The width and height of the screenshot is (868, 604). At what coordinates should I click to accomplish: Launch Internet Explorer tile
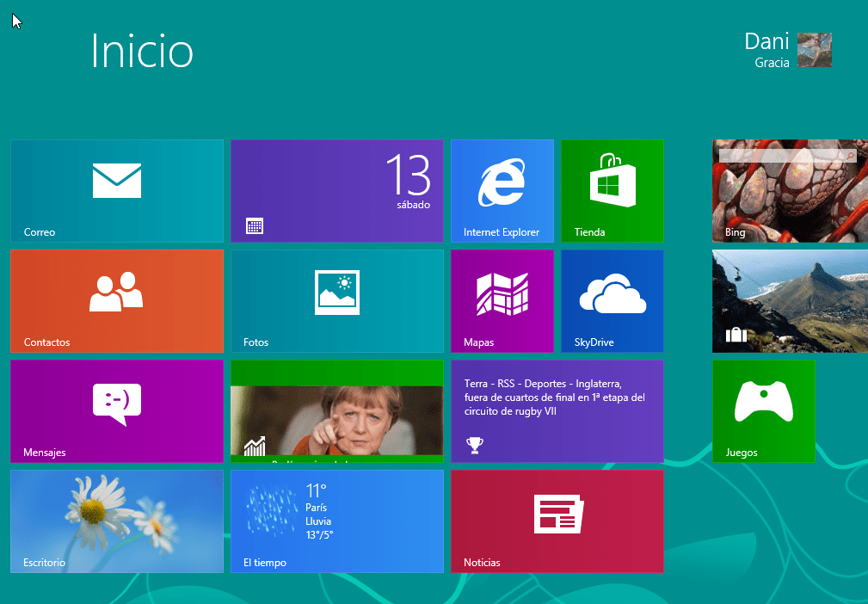[x=502, y=191]
